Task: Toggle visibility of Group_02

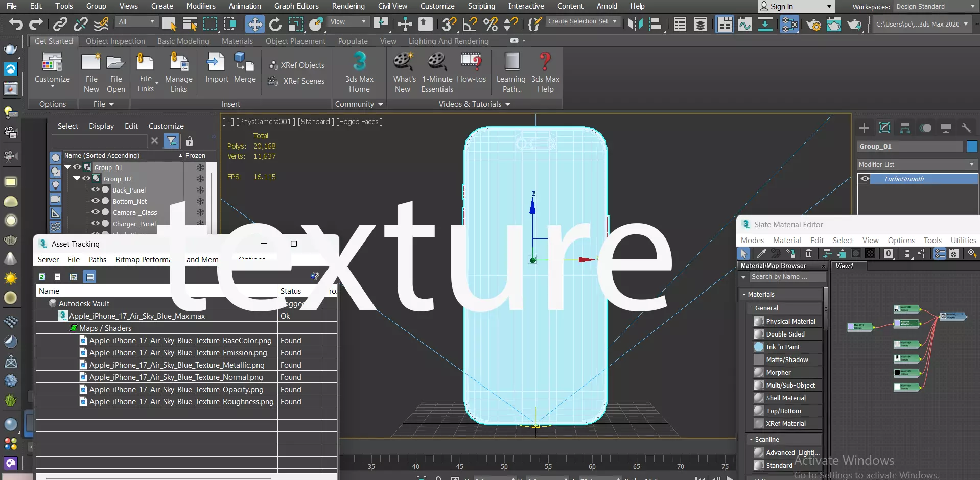Action: 86,178
